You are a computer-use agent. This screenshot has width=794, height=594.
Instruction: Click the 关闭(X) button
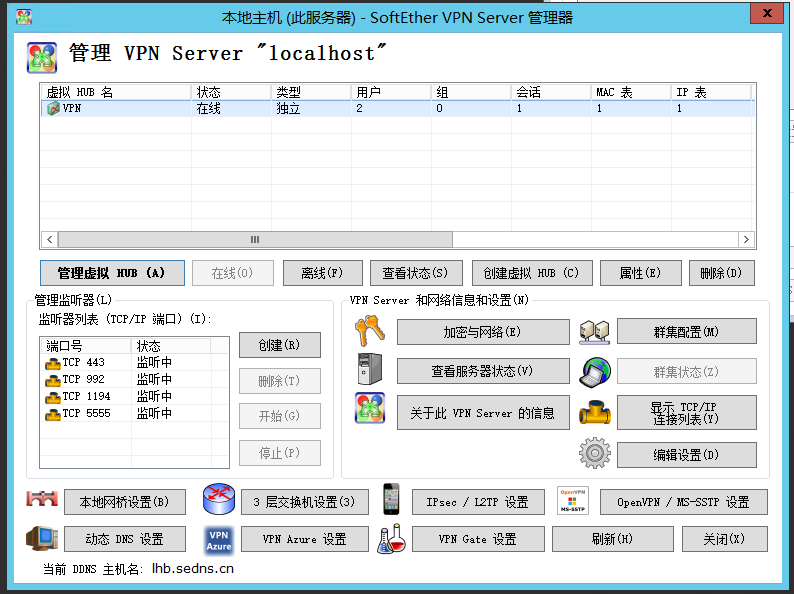725,539
